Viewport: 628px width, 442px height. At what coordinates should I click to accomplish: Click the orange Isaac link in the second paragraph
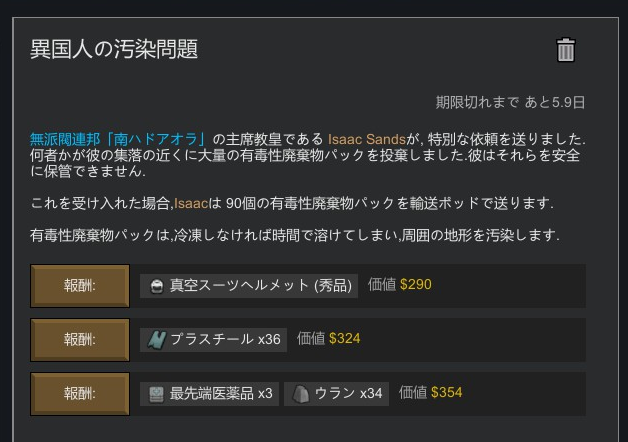click(191, 203)
